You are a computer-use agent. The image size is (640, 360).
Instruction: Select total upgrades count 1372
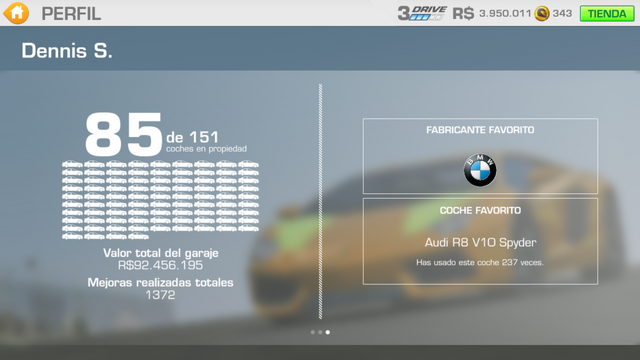[160, 295]
